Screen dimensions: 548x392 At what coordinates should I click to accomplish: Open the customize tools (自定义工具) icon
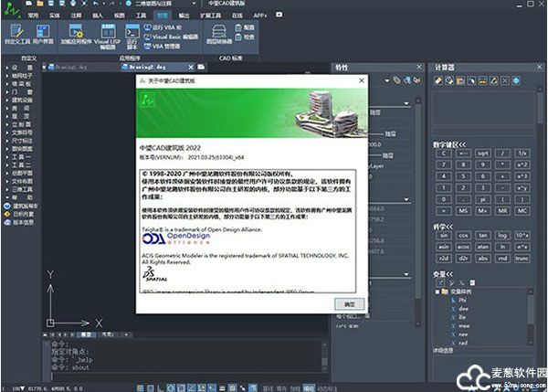click(x=17, y=34)
